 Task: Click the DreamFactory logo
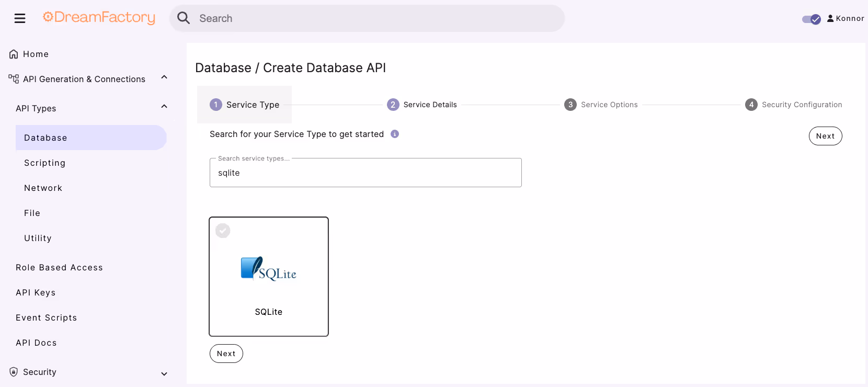pos(99,18)
